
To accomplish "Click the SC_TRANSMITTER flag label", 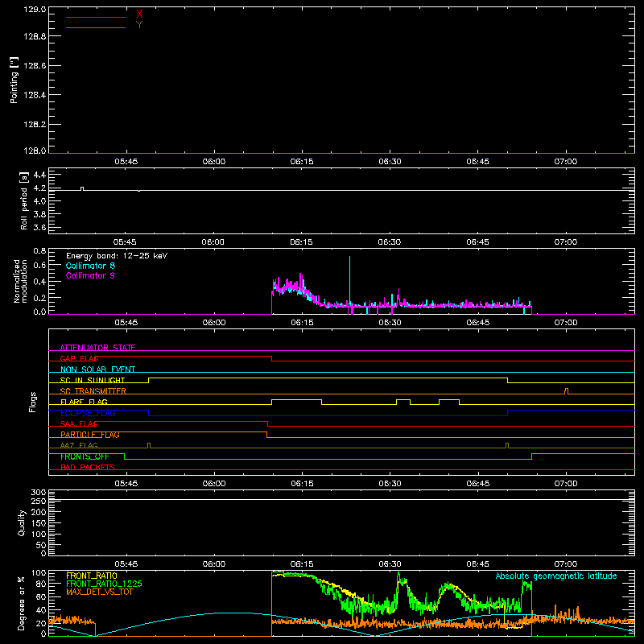I will (93, 391).
